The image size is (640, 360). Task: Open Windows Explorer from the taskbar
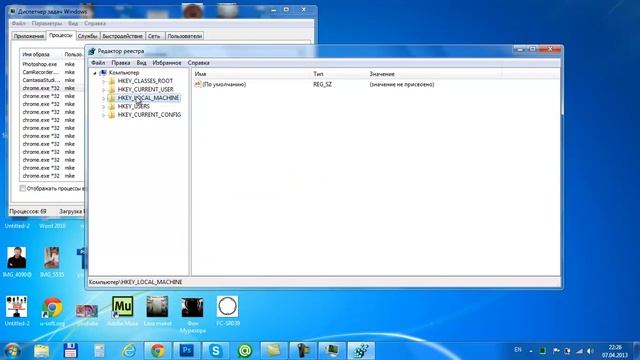pos(41,351)
